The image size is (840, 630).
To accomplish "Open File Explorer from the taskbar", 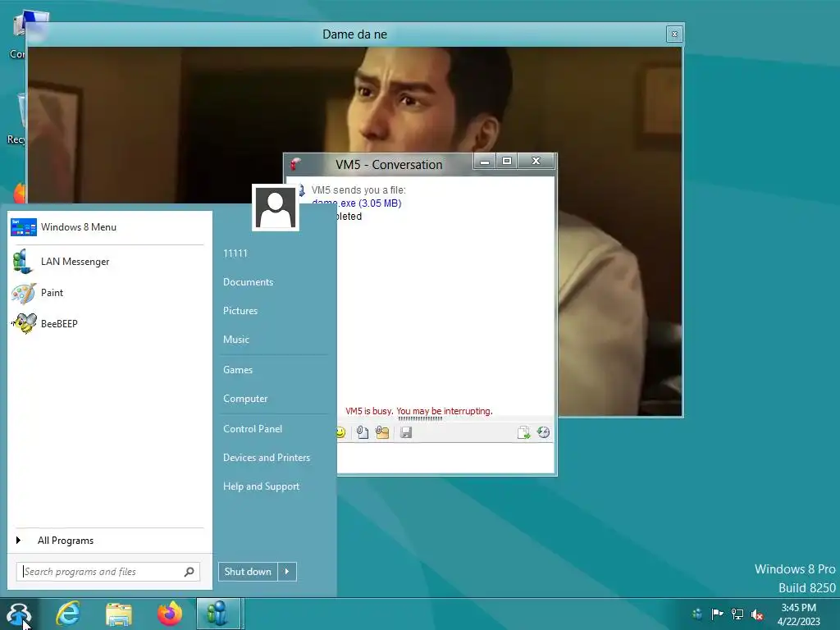I will coord(118,614).
